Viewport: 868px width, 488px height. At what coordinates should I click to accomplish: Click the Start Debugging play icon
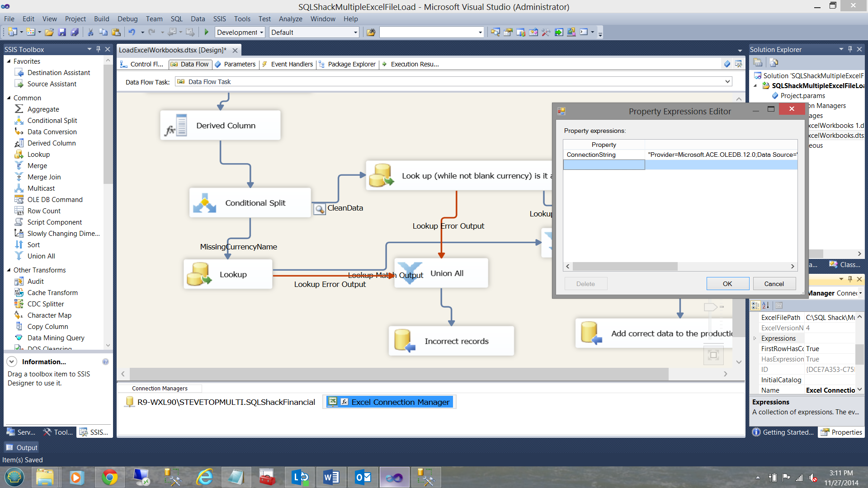(207, 32)
